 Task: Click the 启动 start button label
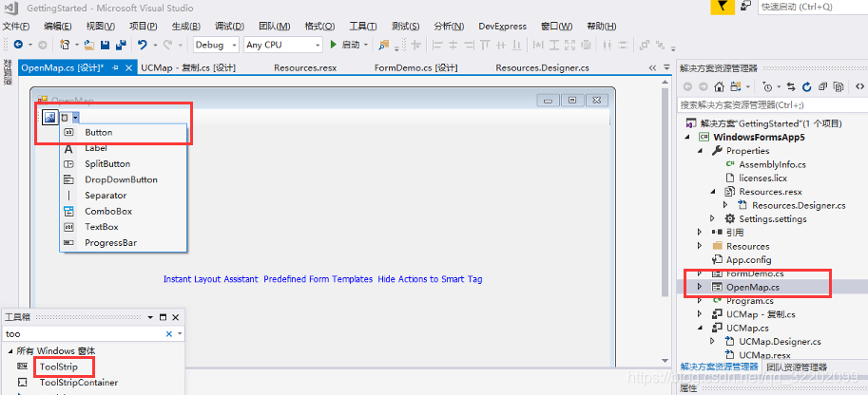click(351, 45)
